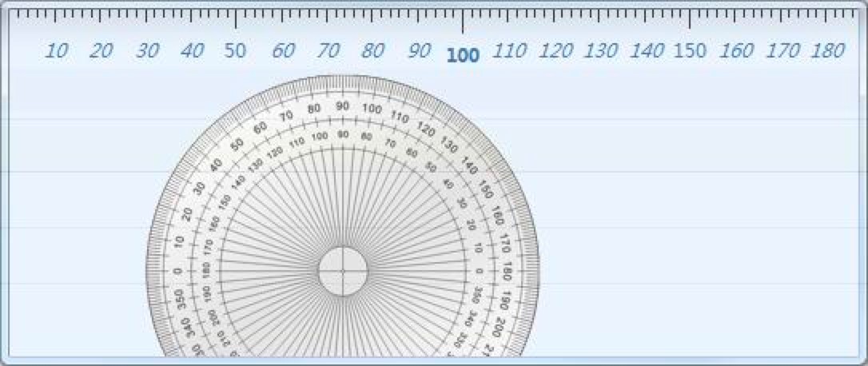Click the ruler label 170
This screenshot has width=868, height=366.
click(782, 51)
